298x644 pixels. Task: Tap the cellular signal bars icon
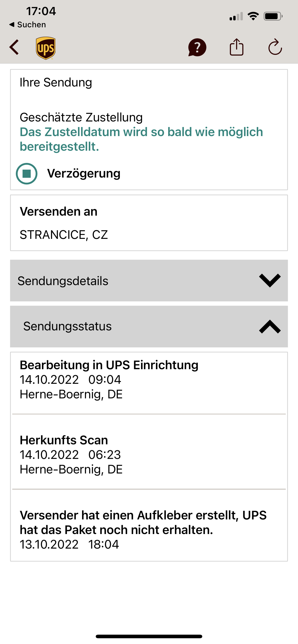pos(236,17)
